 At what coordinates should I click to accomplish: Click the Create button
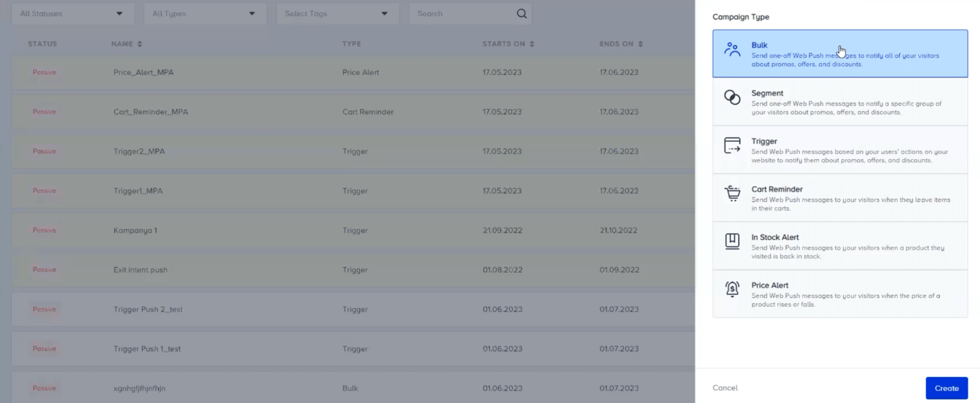click(946, 387)
